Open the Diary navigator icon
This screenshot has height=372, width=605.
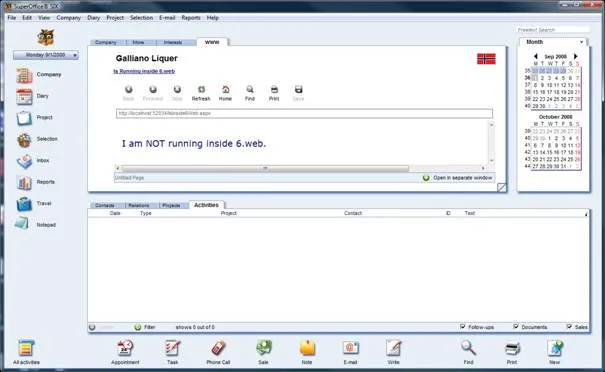[24, 96]
